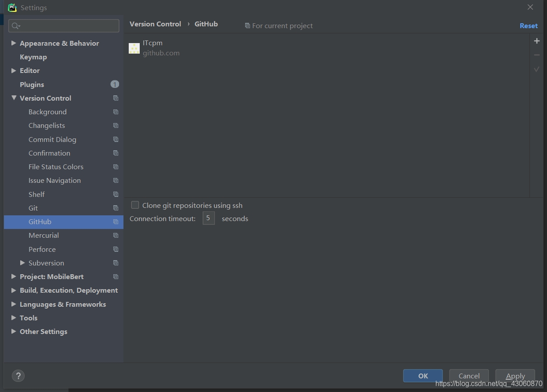Select the GitHub settings item

64,221
